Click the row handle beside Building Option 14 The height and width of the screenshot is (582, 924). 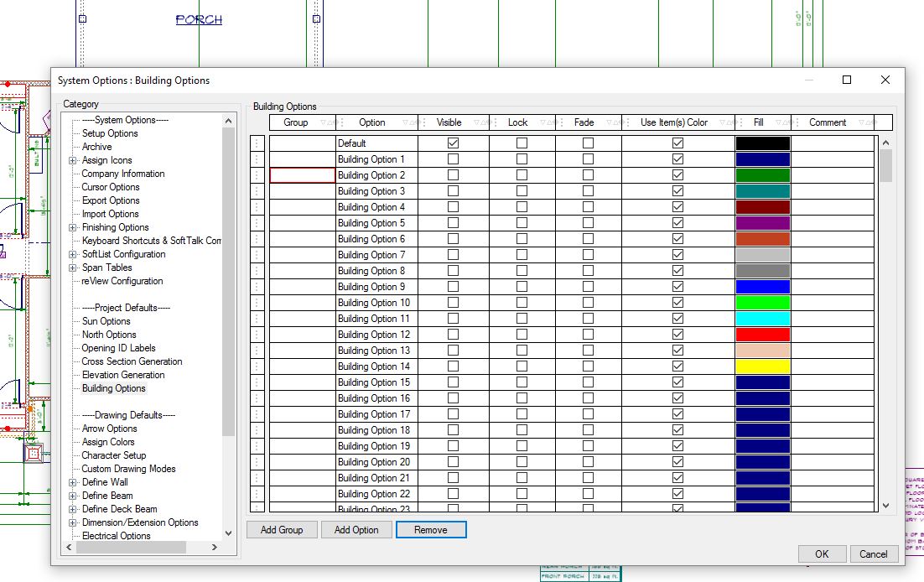pos(257,366)
